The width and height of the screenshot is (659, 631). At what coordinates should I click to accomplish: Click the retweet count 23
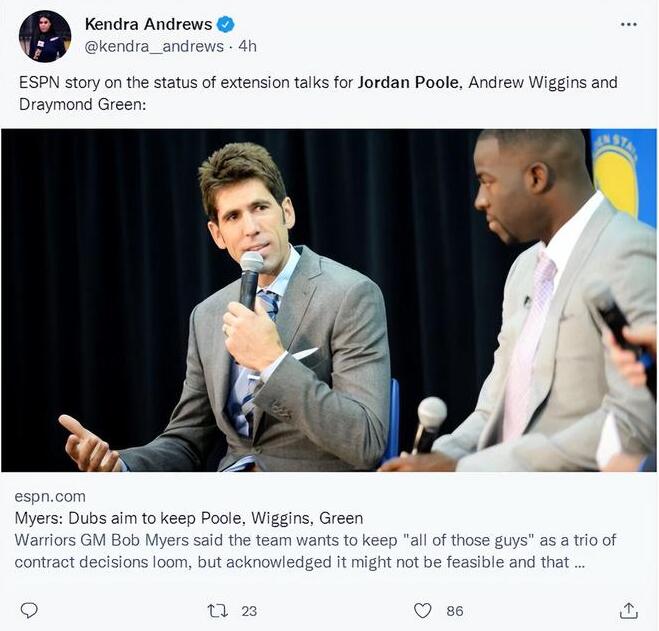tap(249, 611)
